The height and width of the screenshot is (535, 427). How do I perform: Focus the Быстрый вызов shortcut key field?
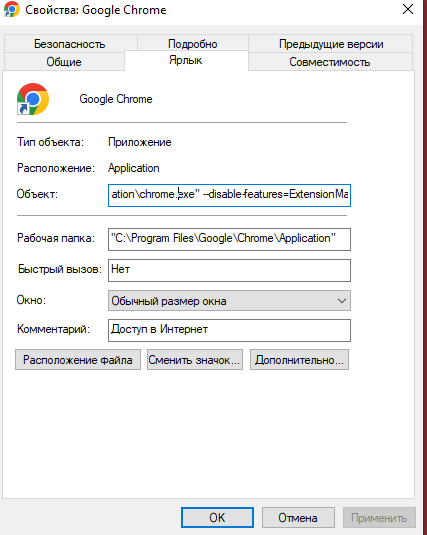tap(229, 270)
